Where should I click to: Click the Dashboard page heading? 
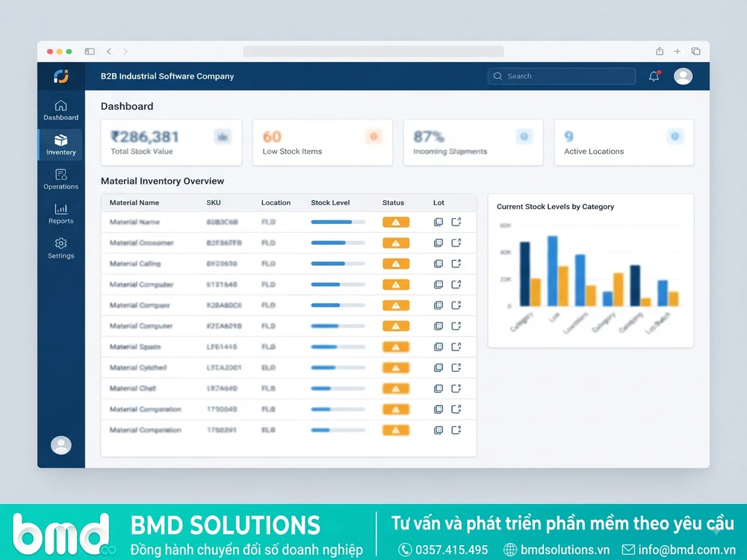(x=127, y=106)
